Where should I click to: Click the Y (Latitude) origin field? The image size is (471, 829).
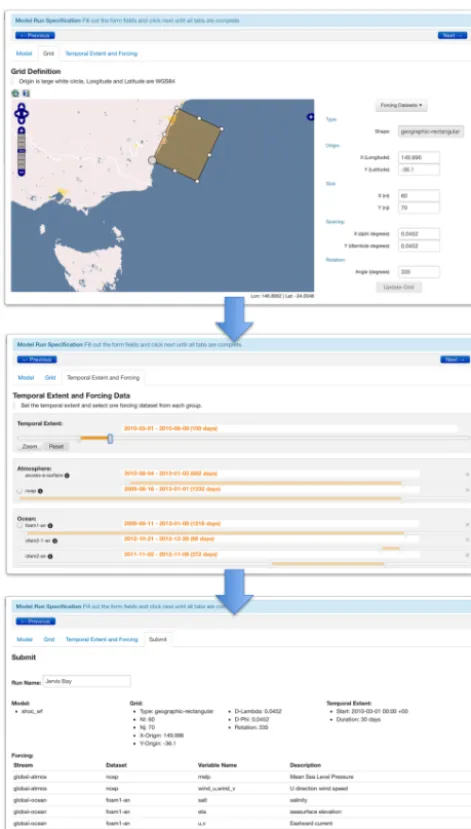coord(419,170)
